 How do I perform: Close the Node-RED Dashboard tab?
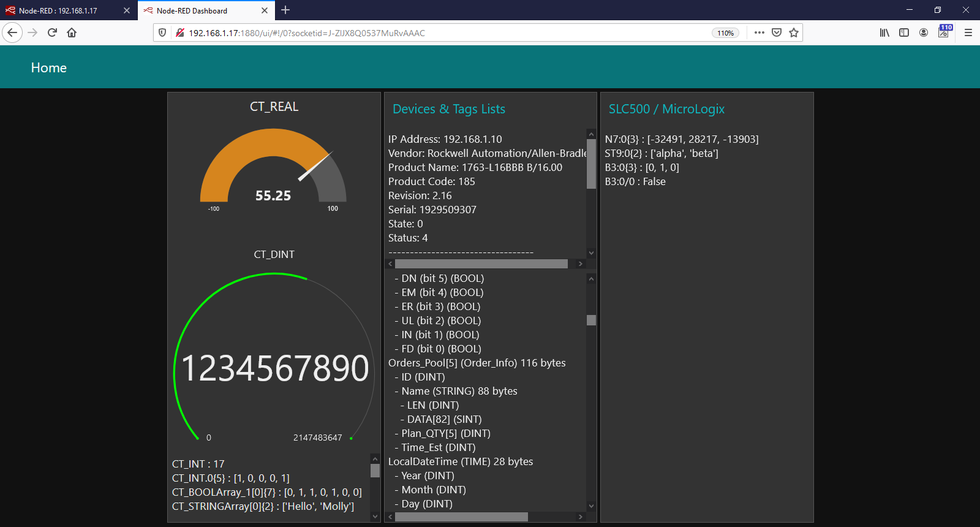click(265, 10)
